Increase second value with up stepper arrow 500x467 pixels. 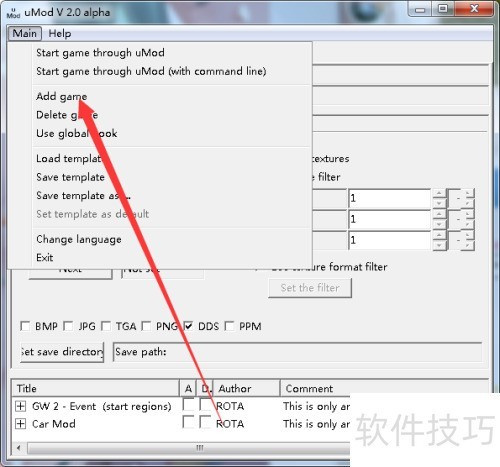point(439,214)
